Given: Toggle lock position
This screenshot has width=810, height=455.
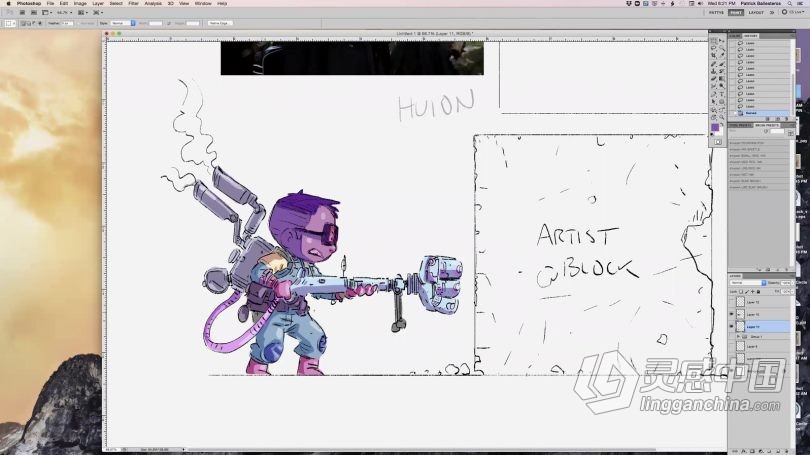Looking at the screenshot, I should 753,292.
